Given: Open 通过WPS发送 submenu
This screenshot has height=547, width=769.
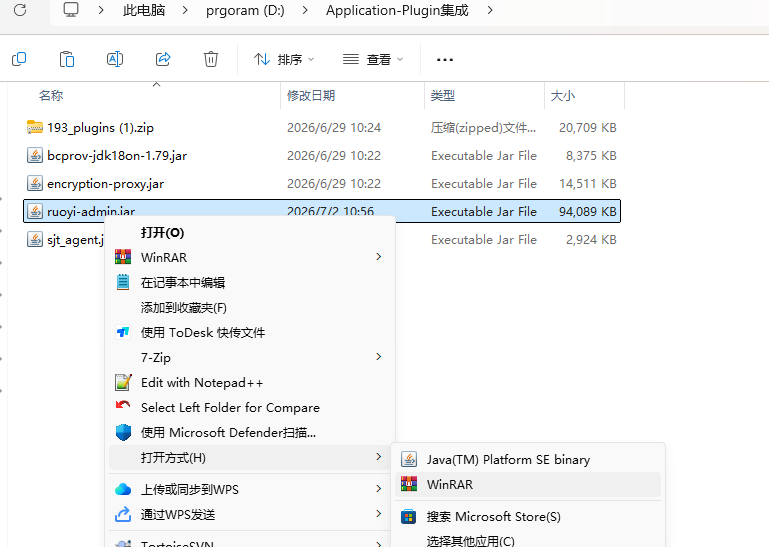Looking at the screenshot, I should pos(251,514).
